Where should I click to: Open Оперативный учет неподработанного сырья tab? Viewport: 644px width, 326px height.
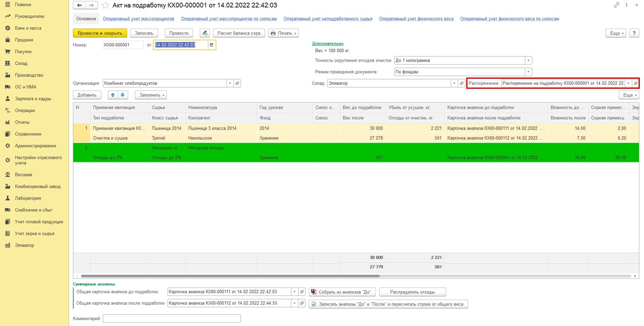328,19
